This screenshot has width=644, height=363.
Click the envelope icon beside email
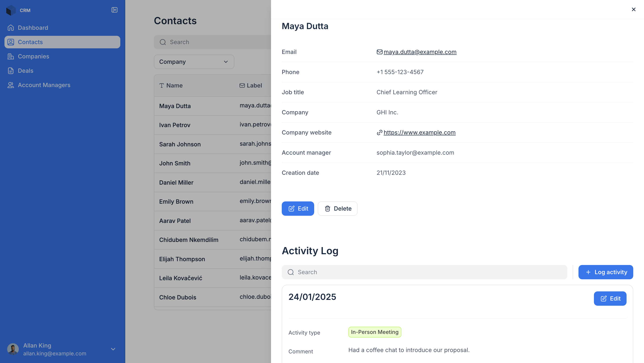[379, 52]
